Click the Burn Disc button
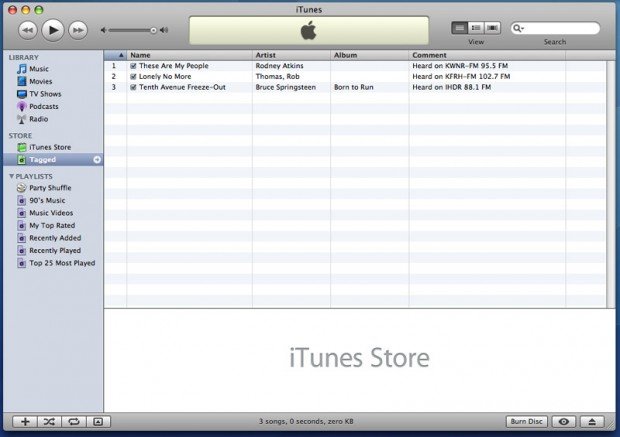The width and height of the screenshot is (620, 437). [x=526, y=422]
